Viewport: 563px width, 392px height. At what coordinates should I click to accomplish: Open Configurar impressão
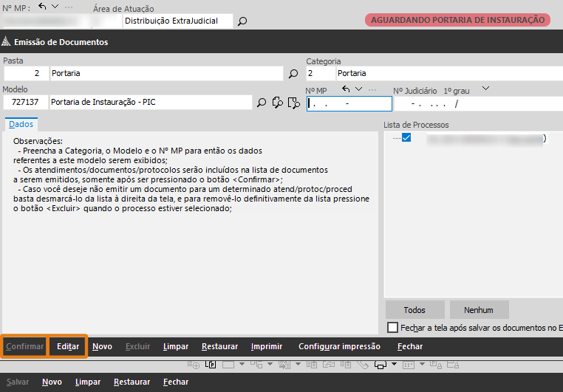339,346
